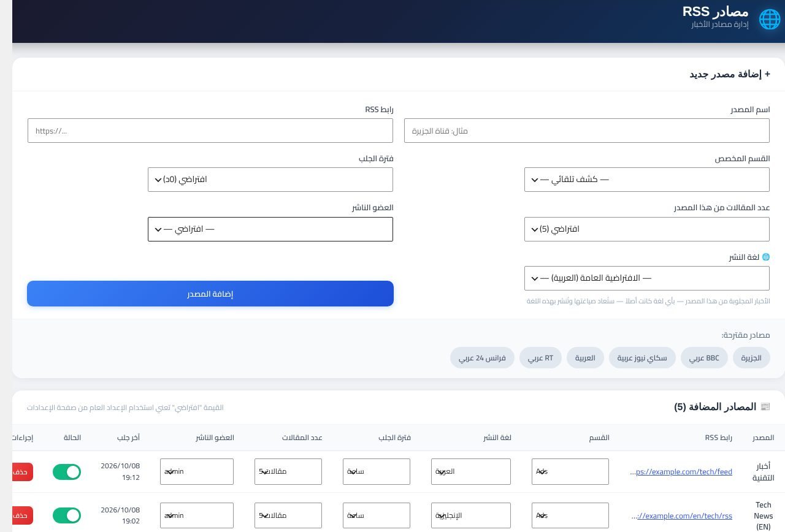Click the small globe icon beside لغة النشر

tap(765, 257)
